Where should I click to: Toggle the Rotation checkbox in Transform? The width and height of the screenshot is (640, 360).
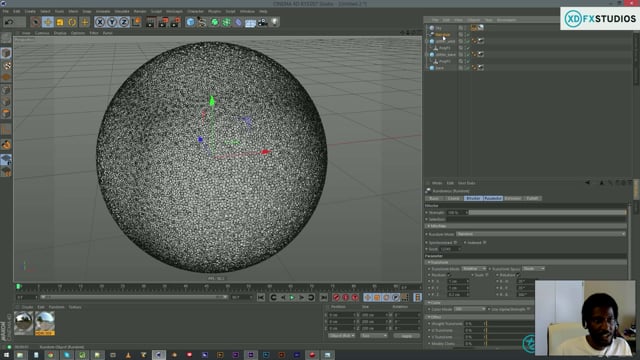[x=518, y=275]
